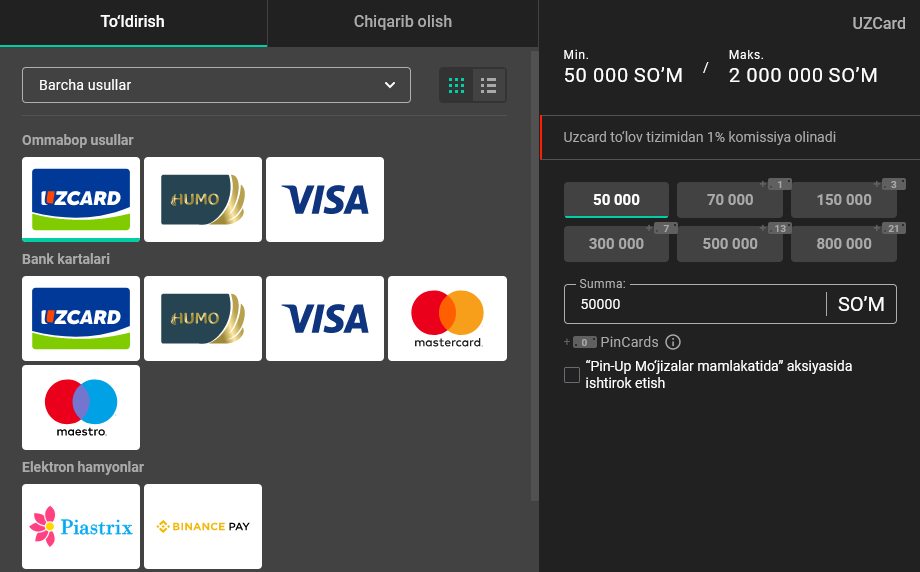
Task: Pick the 800 000 amount preset
Action: pyautogui.click(x=844, y=244)
